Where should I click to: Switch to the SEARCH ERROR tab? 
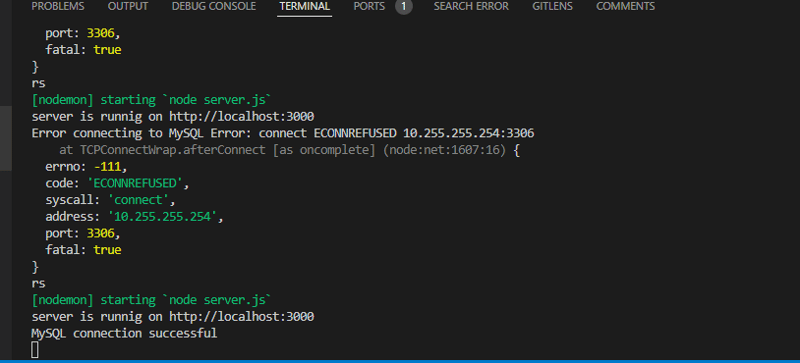click(471, 7)
